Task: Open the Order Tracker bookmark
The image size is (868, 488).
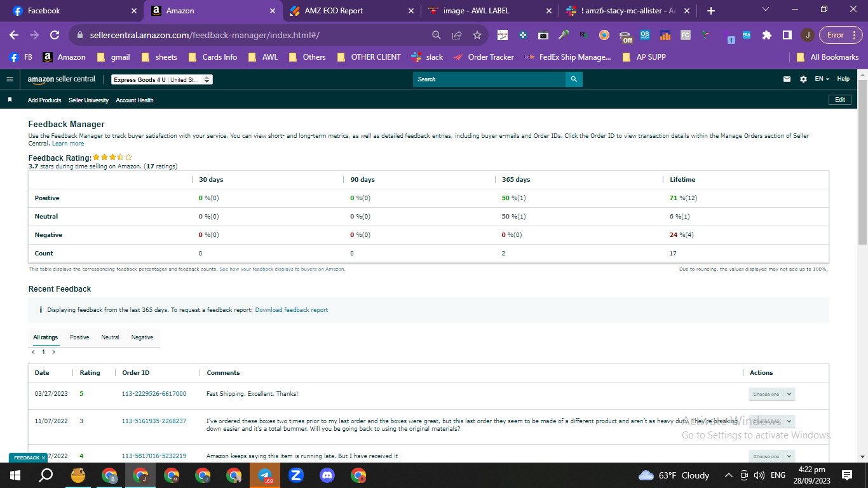Action: [x=484, y=57]
